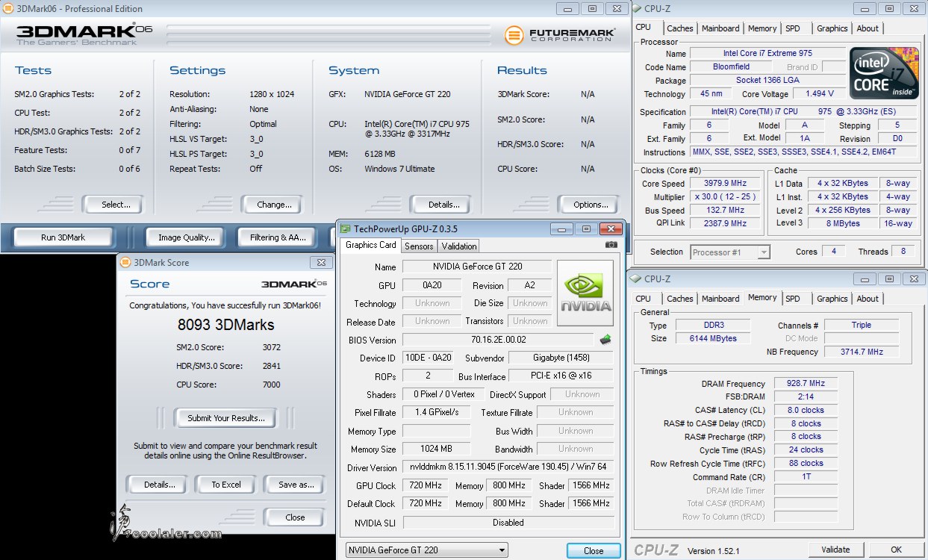Click the Code Name value Bloomfield

731,67
